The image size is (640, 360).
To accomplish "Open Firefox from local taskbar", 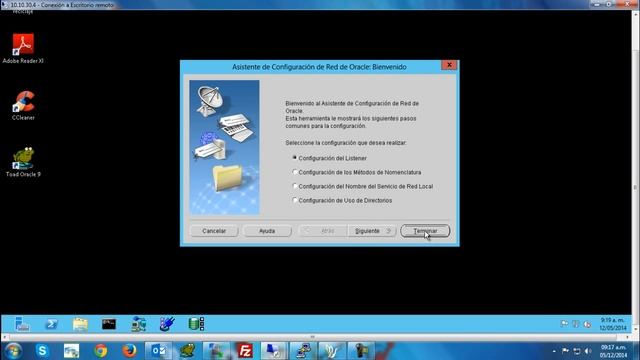I will [129, 351].
